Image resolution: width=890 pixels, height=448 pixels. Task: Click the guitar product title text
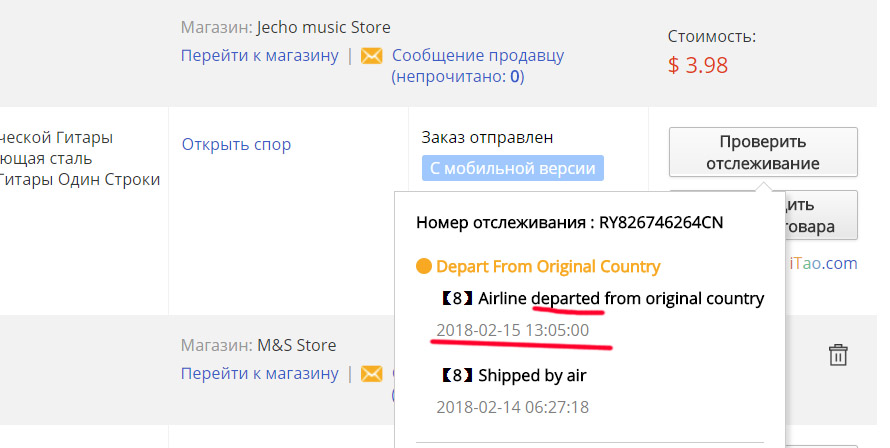click(80, 158)
